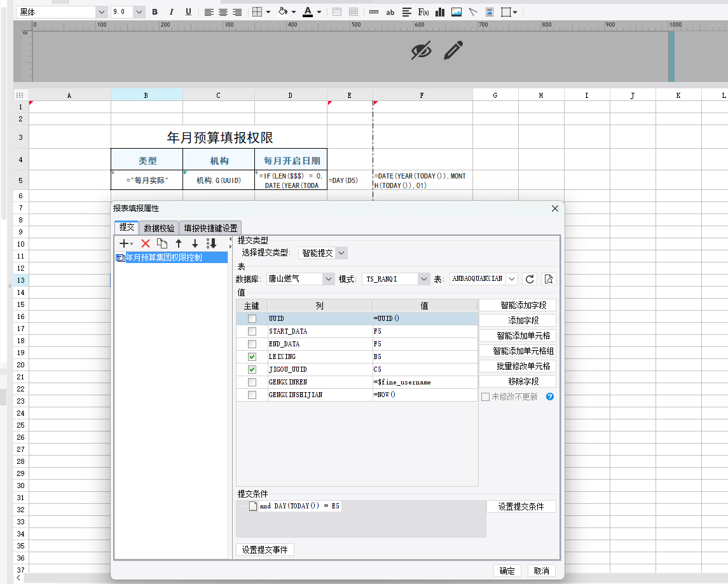This screenshot has width=728, height=584.
Task: Click 设置提交事件 button
Action: click(x=264, y=550)
